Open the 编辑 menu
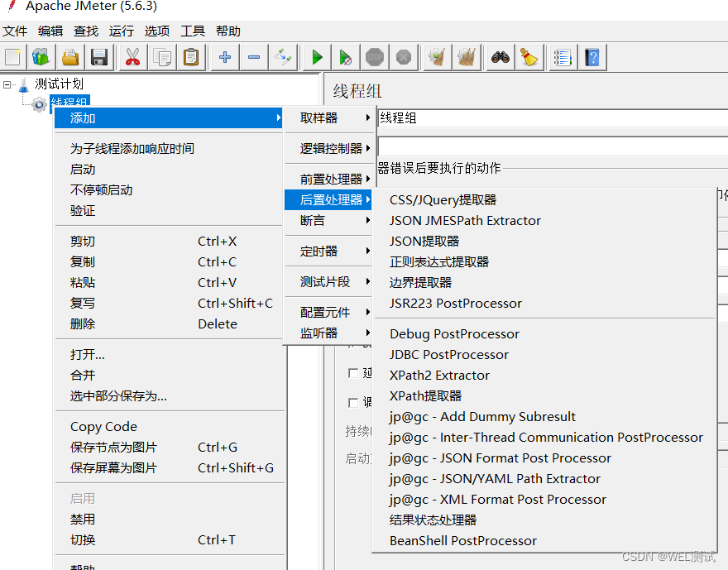728x570 pixels. pos(50,31)
